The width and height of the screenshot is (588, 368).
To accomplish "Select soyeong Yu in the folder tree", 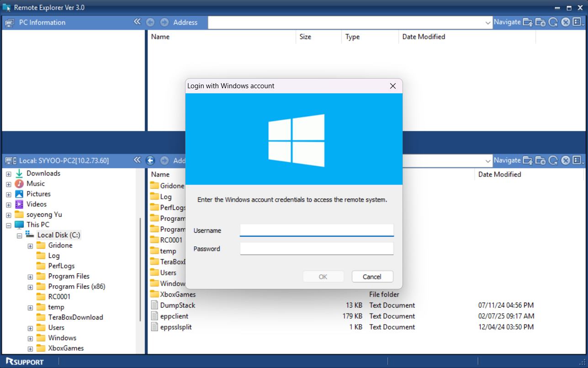I will pos(44,214).
